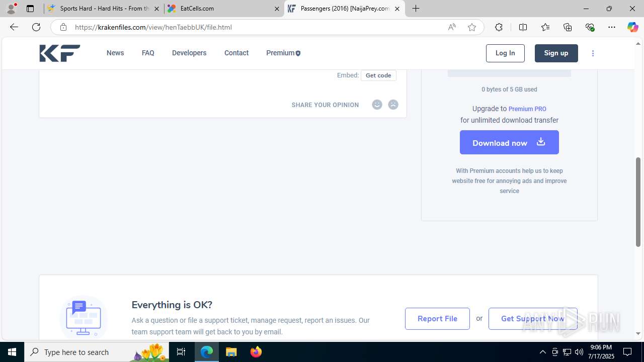The height and width of the screenshot is (362, 644).
Task: Go back with the browser back arrow
Action: pyautogui.click(x=14, y=27)
